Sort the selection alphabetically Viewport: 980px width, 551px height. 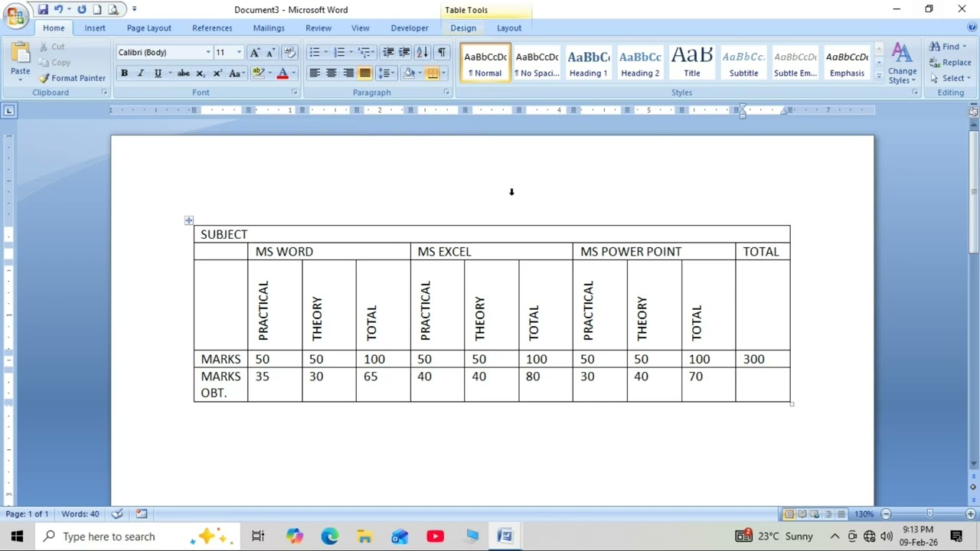(422, 52)
